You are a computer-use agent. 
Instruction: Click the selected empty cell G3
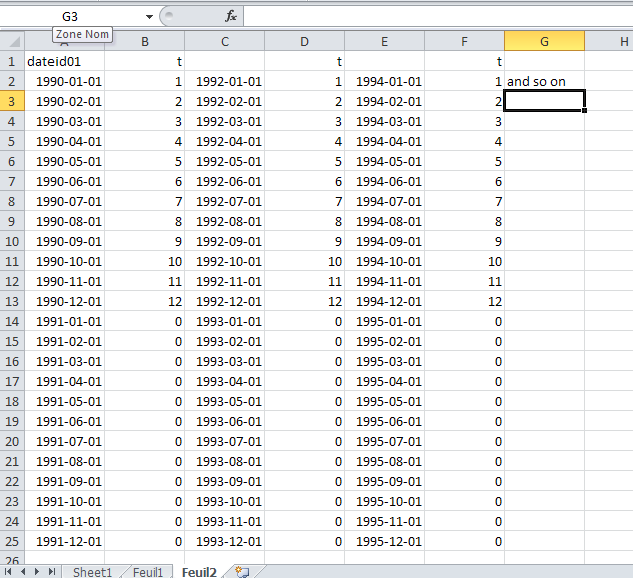click(544, 101)
